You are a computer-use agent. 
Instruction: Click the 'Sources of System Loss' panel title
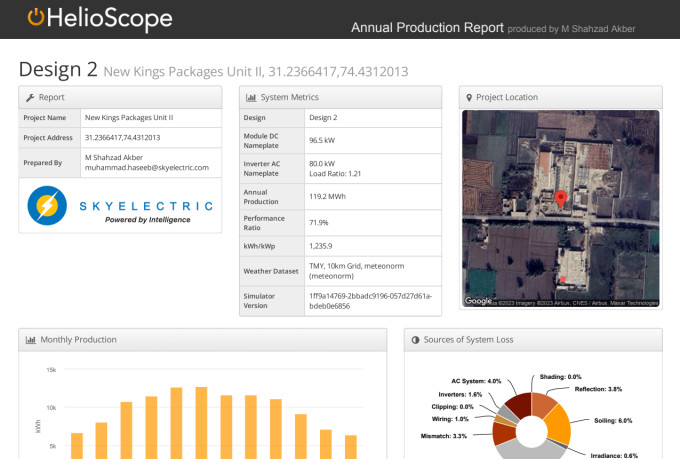(468, 340)
